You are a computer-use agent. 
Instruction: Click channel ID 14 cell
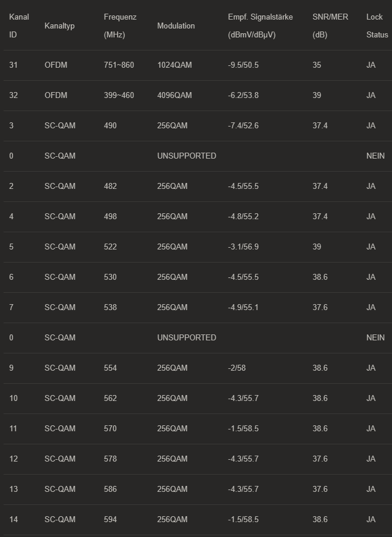click(x=13, y=520)
